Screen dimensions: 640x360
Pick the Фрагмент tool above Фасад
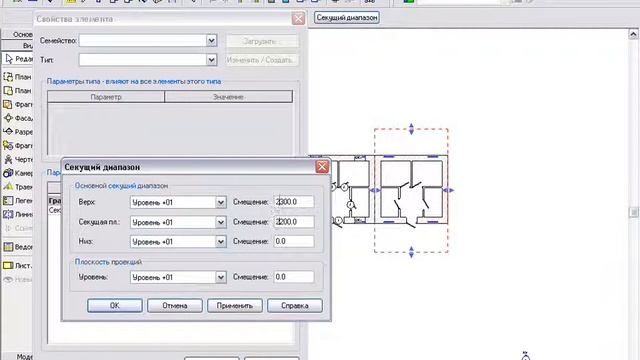point(18,104)
